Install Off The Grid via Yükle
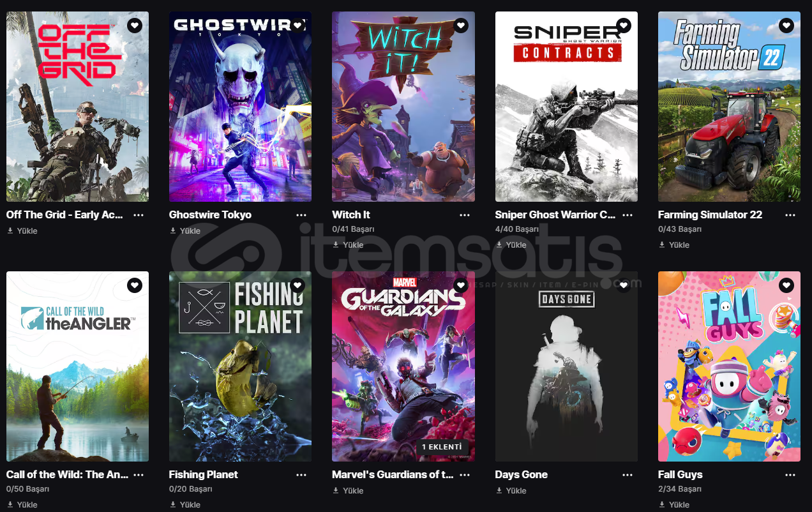This screenshot has height=512, width=812. pyautogui.click(x=22, y=230)
